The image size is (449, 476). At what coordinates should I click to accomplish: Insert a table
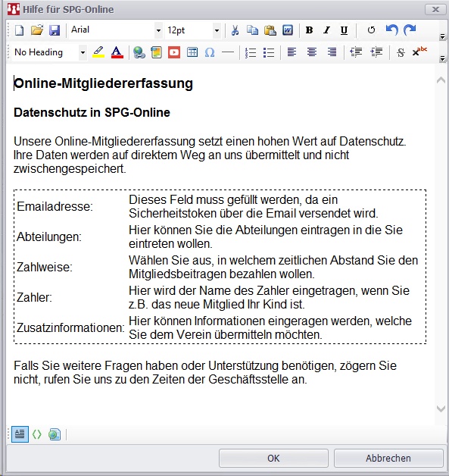192,52
